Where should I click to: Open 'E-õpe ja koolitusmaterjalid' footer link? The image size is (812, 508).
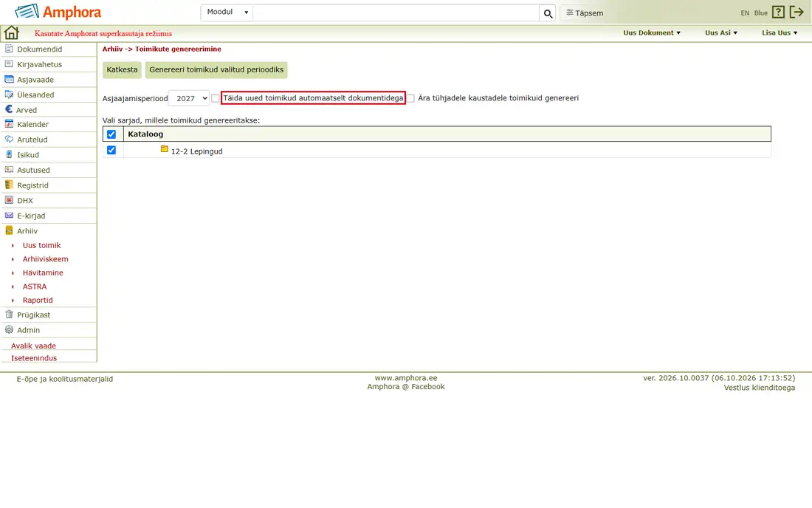coord(65,379)
